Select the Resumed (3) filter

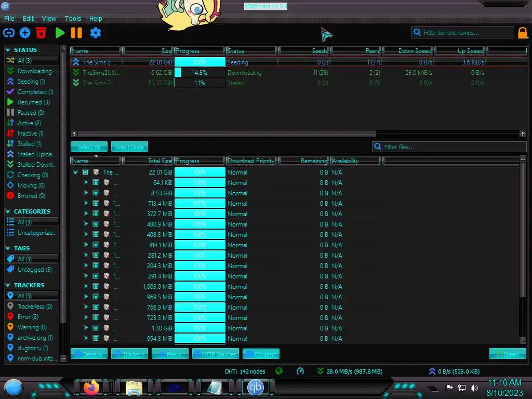coord(31,102)
